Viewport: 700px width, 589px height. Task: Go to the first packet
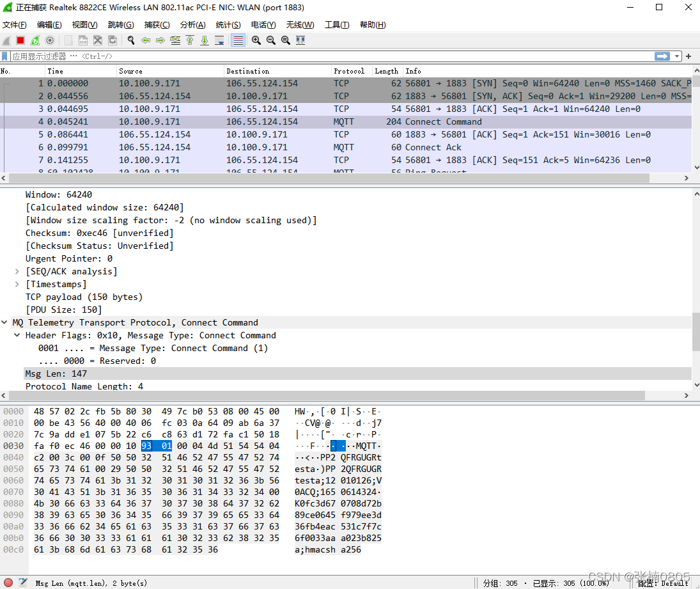(190, 40)
